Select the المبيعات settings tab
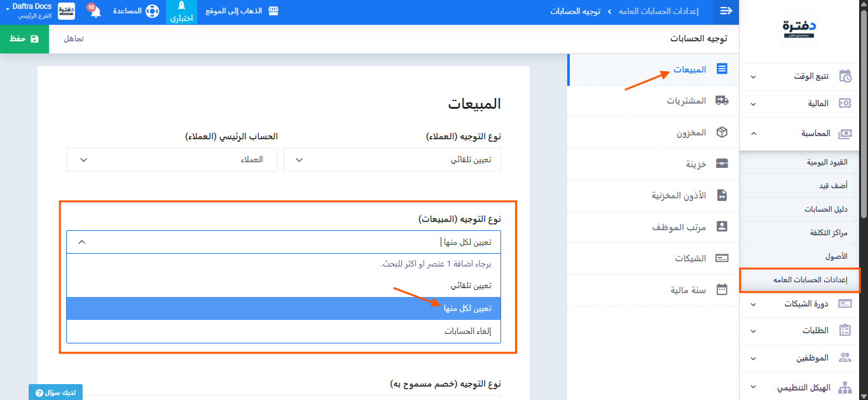The image size is (868, 400). [689, 69]
